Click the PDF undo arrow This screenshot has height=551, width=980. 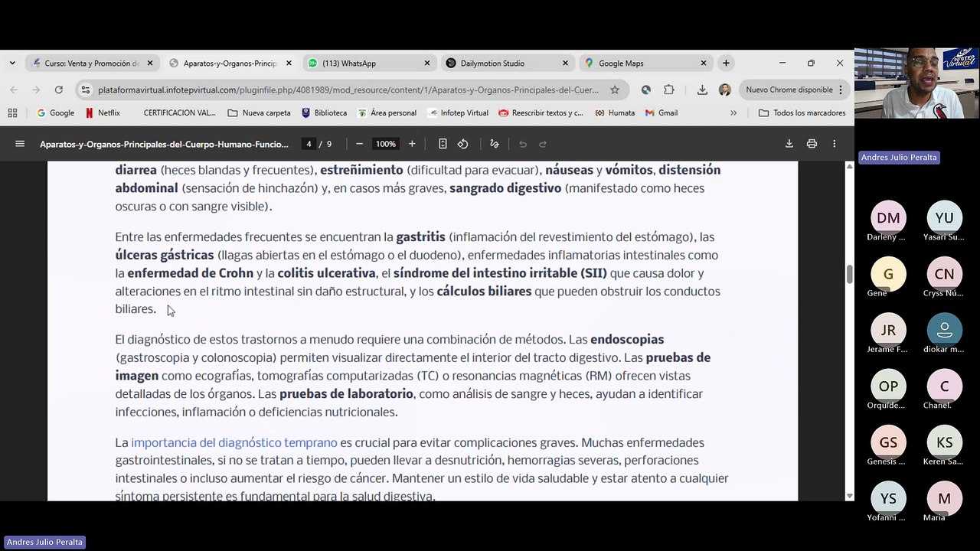pyautogui.click(x=523, y=144)
